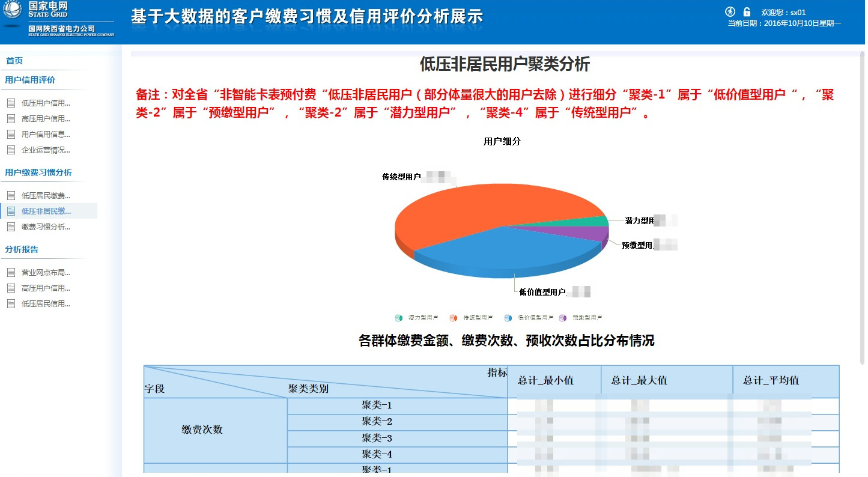Image resolution: width=868 pixels, height=477 pixels.
Task: Click 传统型用户 pie data label
Action: point(401,177)
